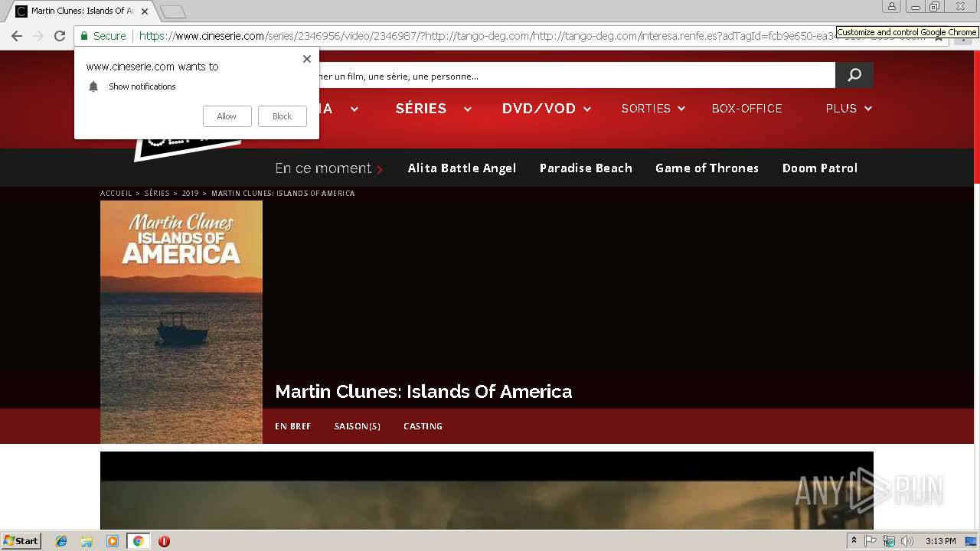Click the volume speaker tray icon
Screen dimensions: 980x551
coord(907,541)
